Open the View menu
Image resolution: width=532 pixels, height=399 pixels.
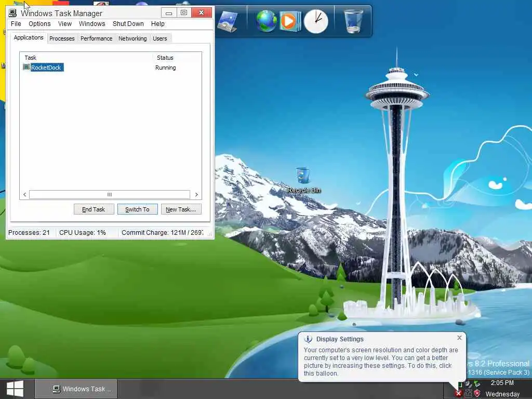[x=65, y=24]
